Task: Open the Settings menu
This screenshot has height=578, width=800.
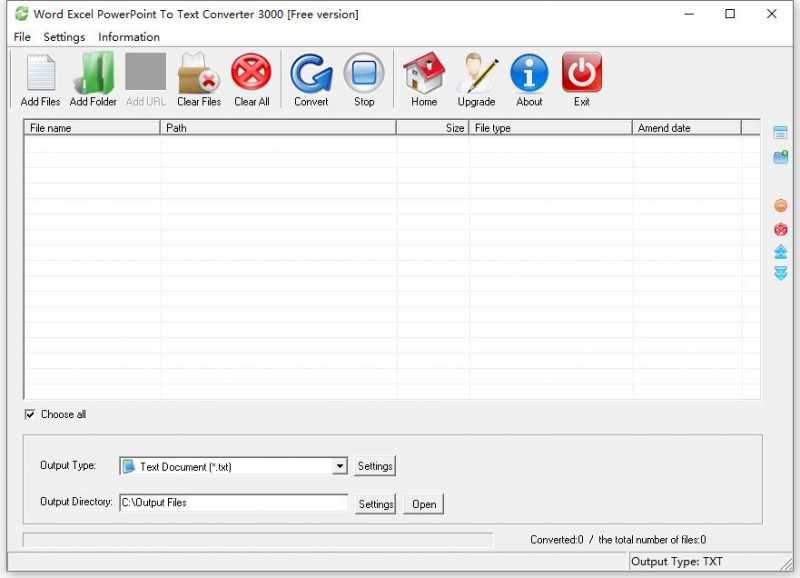Action: [x=63, y=37]
